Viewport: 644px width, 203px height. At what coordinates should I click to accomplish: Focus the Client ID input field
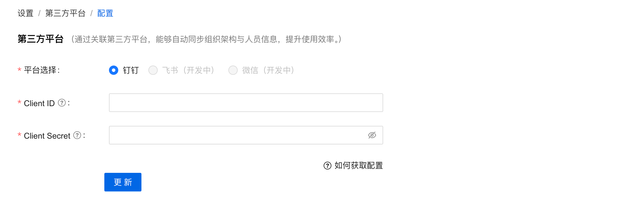246,103
